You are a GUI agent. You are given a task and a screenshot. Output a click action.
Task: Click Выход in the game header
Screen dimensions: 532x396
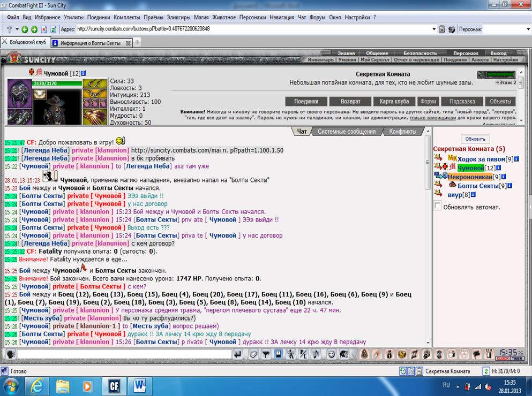click(x=498, y=53)
